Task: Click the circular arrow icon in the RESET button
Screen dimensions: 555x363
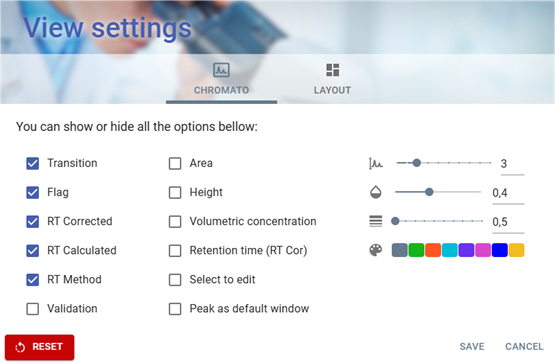Action: (x=20, y=347)
